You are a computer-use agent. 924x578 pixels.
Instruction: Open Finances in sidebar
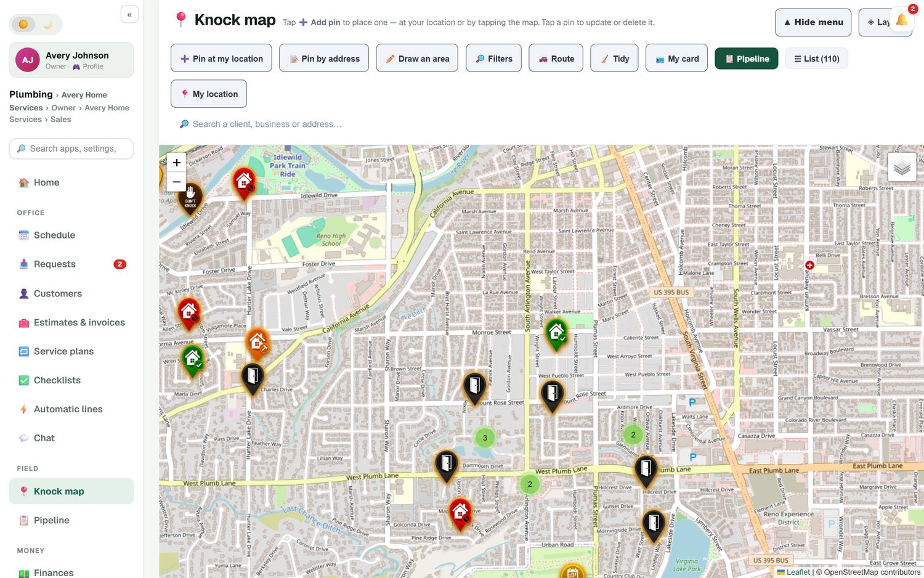click(x=71, y=572)
